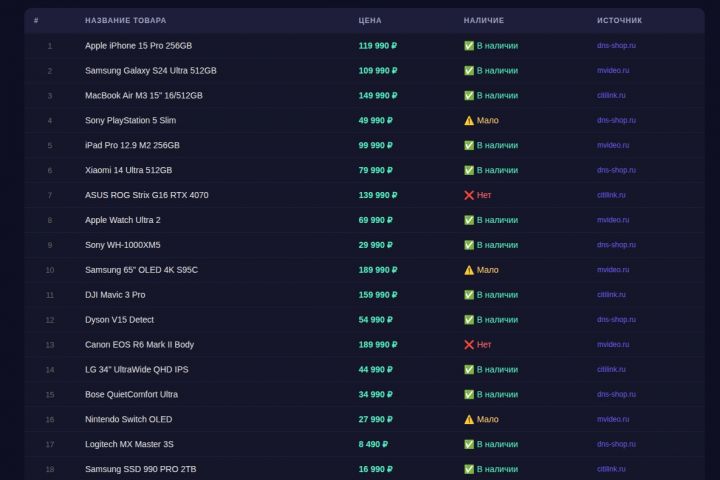Click the "Нет" status for ASUS ROG Strix
This screenshot has width=720, height=480.
pos(484,195)
